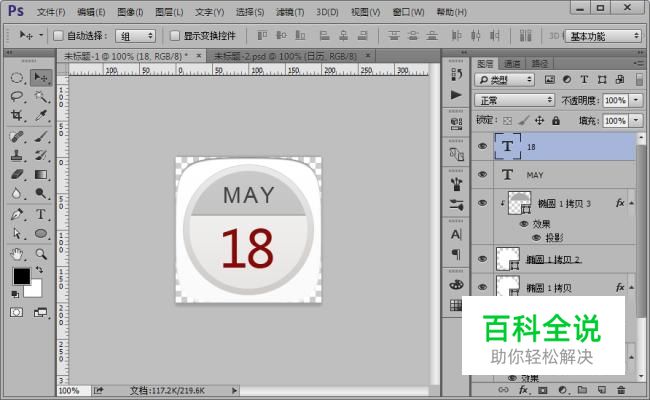Image resolution: width=650 pixels, height=400 pixels.
Task: Open the 正常 blend mode dropdown
Action: pyautogui.click(x=514, y=100)
